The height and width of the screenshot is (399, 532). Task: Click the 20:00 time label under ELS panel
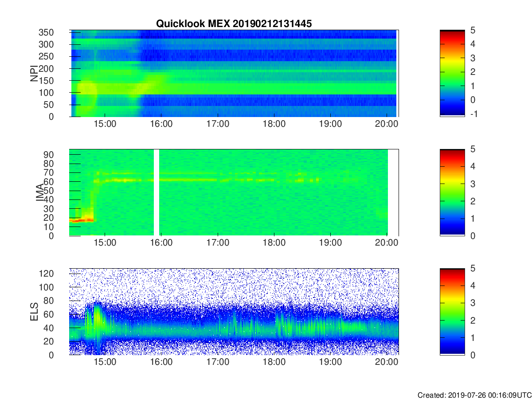coord(387,362)
